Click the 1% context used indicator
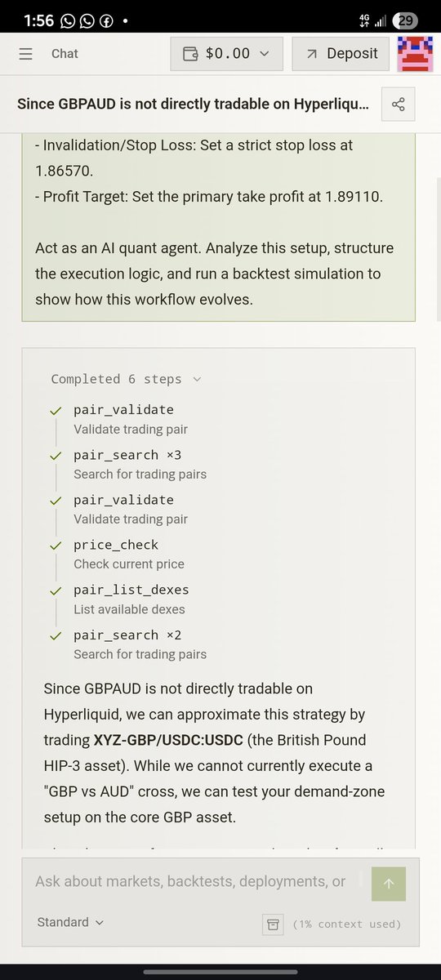The width and height of the screenshot is (441, 980). (x=347, y=924)
